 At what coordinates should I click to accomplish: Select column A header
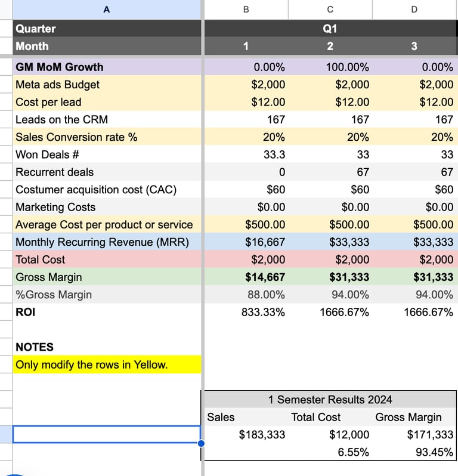[x=106, y=9]
